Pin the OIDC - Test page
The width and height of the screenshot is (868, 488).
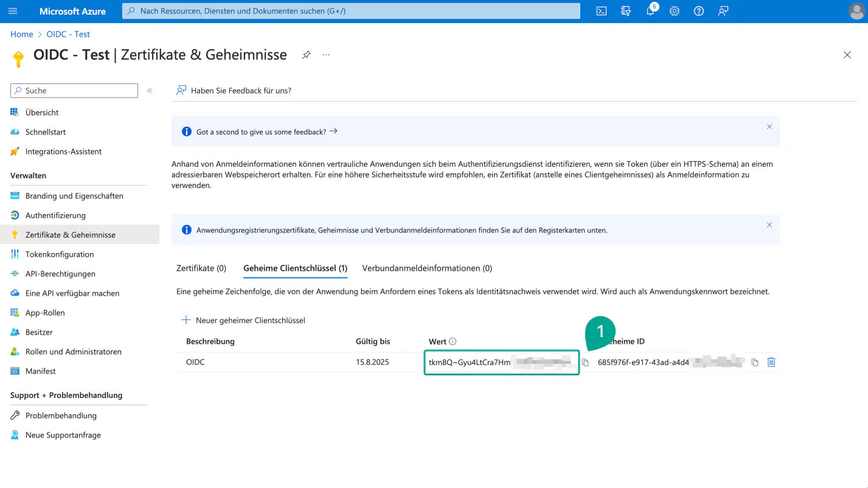coord(307,55)
